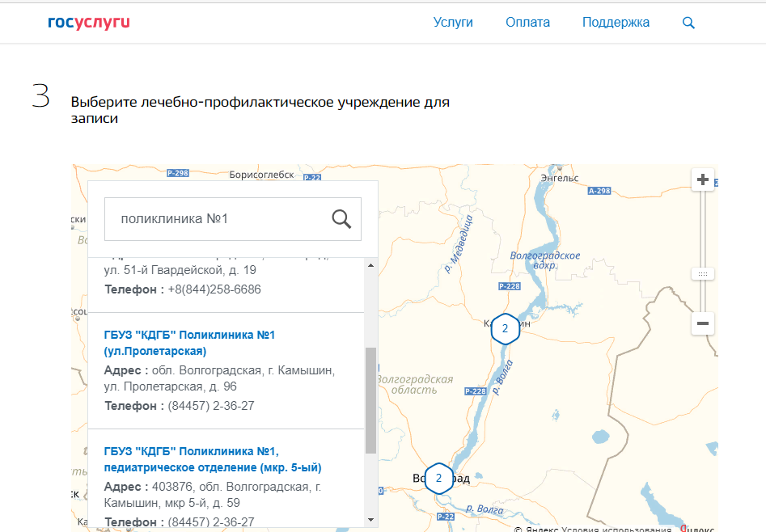766x532 pixels.
Task: Click the Волгоградское вдхр. map label
Action: 545,260
